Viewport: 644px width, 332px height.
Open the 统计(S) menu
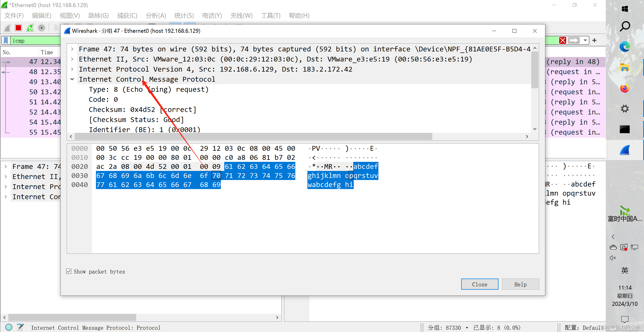184,16
